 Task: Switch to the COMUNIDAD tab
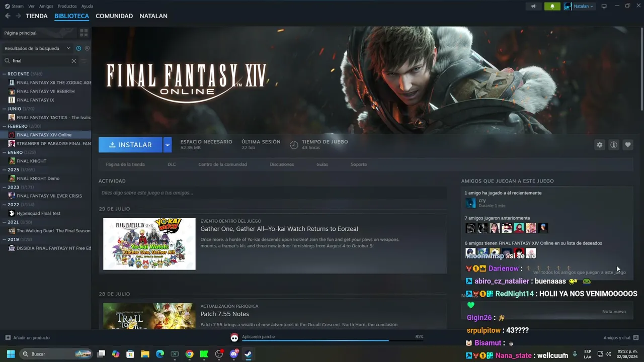pyautogui.click(x=114, y=16)
